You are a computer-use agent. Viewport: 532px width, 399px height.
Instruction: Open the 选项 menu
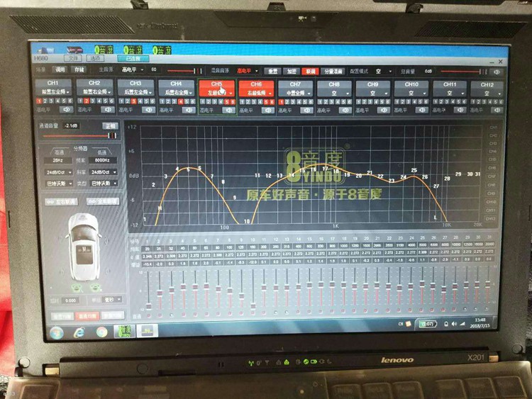coord(95,58)
